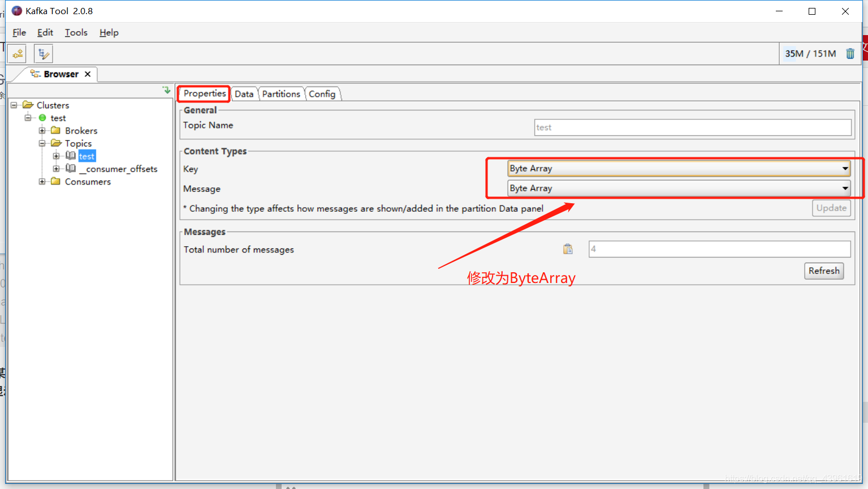Image resolution: width=868 pixels, height=489 pixels.
Task: Select the Clusters tree label
Action: click(x=53, y=105)
